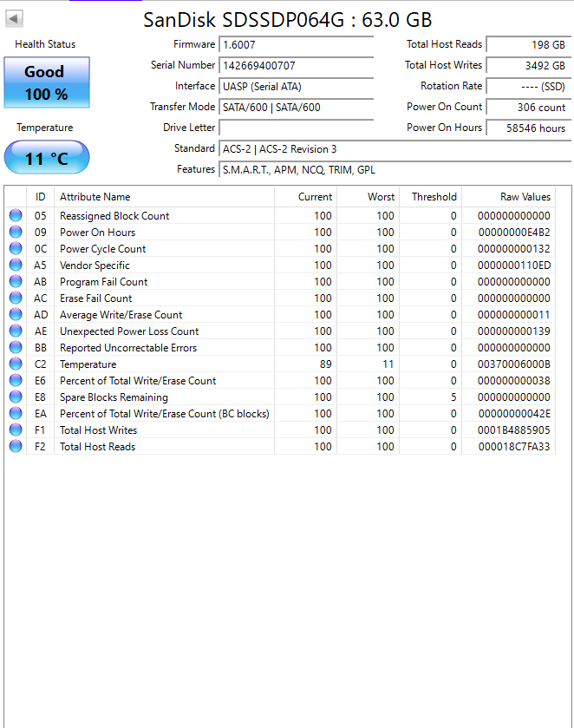Click the threshold value 5 for Spare Blocks
This screenshot has width=574, height=728.
(x=453, y=397)
